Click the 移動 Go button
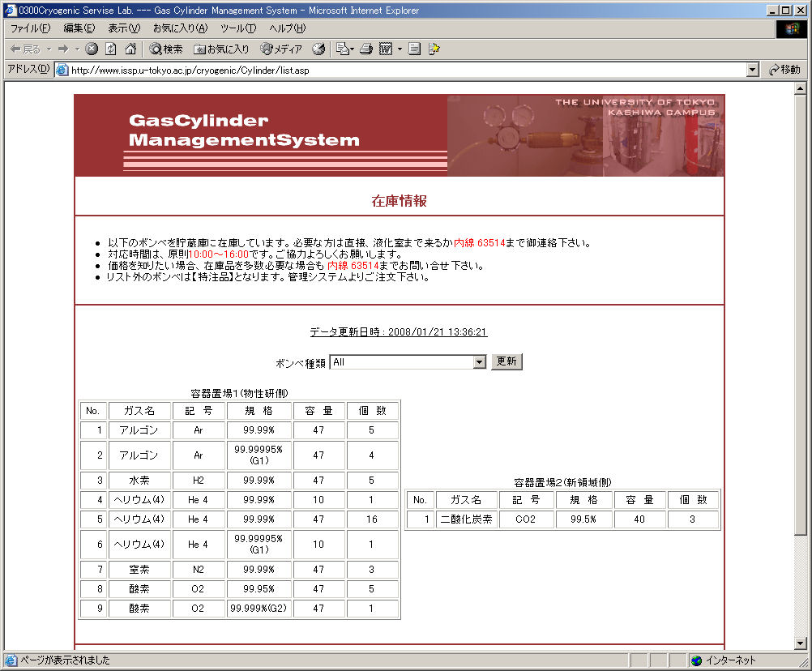This screenshot has width=812, height=671. [x=785, y=70]
